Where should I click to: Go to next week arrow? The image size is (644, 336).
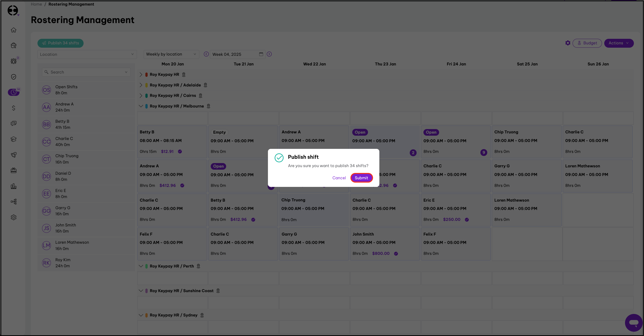(x=269, y=54)
